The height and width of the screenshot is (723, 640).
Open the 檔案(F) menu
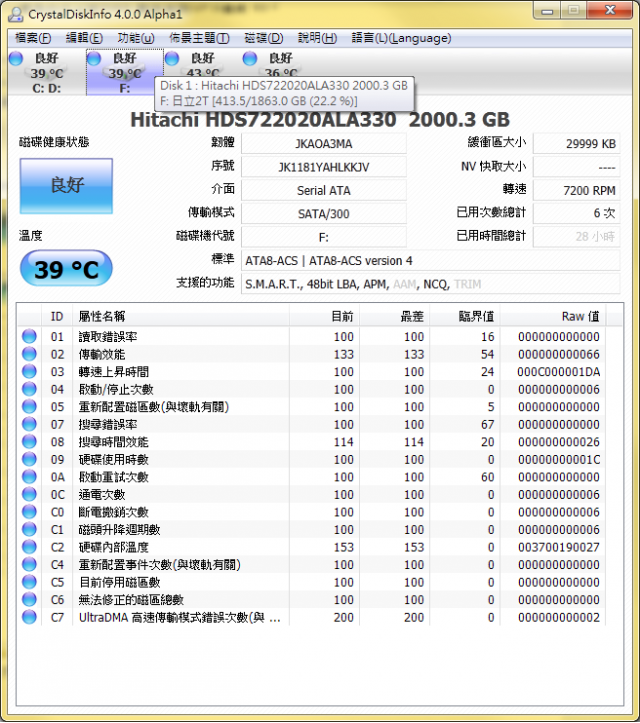click(33, 38)
